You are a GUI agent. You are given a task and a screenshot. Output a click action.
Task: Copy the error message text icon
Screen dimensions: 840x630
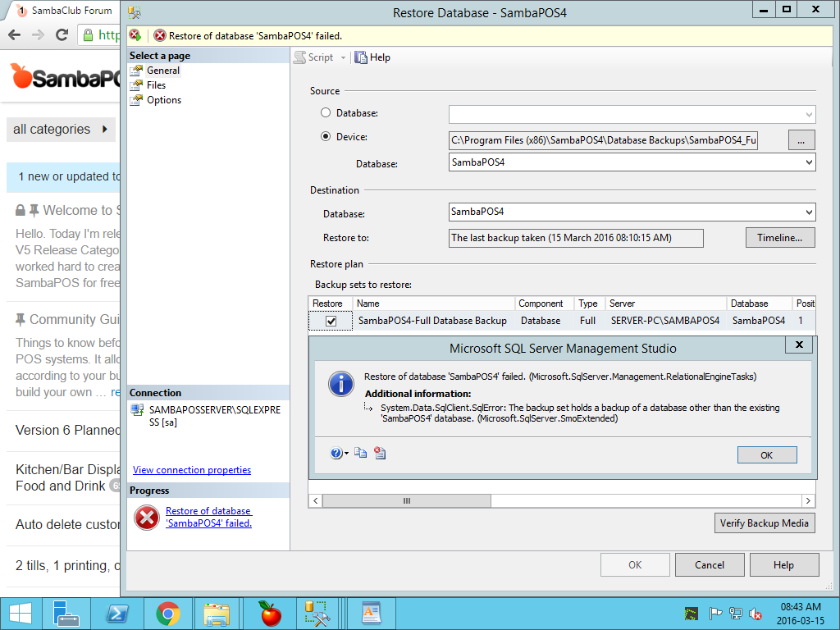point(361,453)
